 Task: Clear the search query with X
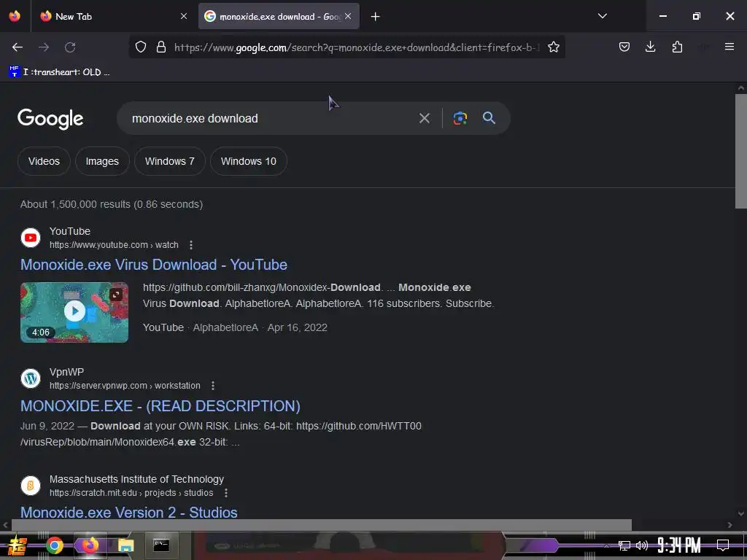[x=424, y=118]
